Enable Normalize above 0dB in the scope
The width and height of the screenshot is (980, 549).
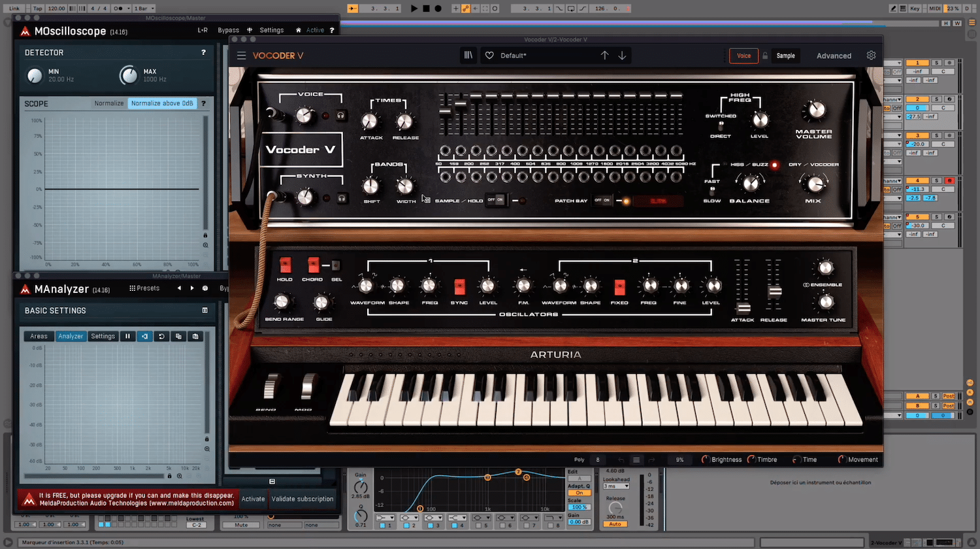pyautogui.click(x=162, y=103)
